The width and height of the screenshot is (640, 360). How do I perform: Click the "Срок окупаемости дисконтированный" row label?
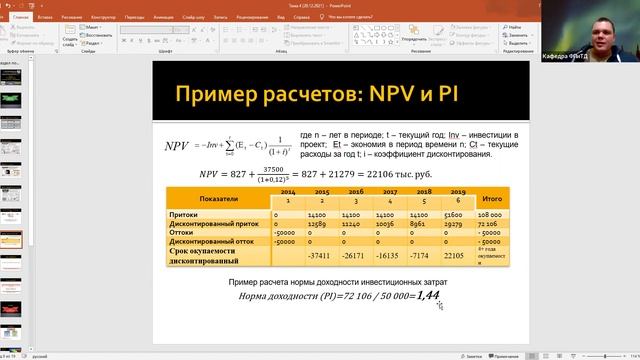coord(204,256)
